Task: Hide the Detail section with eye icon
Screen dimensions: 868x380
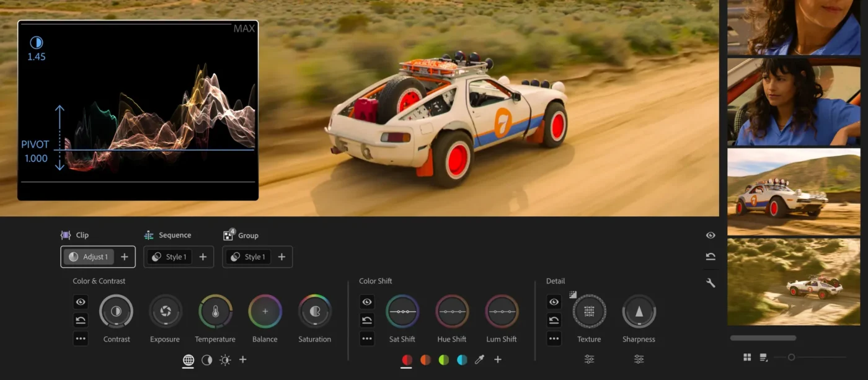Action: click(x=554, y=302)
